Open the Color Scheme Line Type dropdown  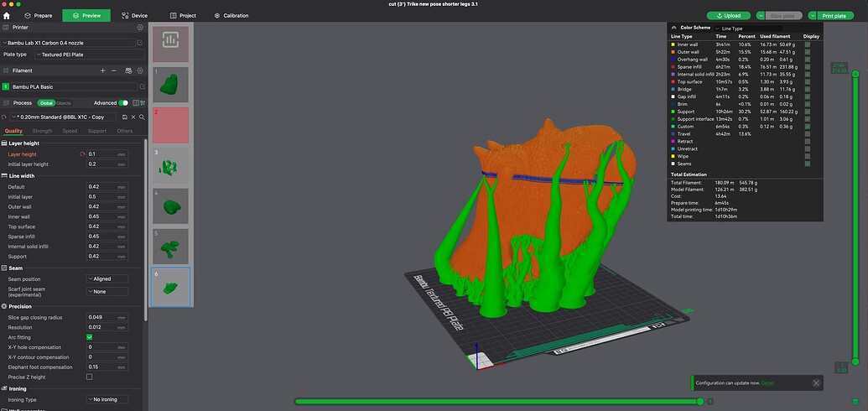[748, 29]
